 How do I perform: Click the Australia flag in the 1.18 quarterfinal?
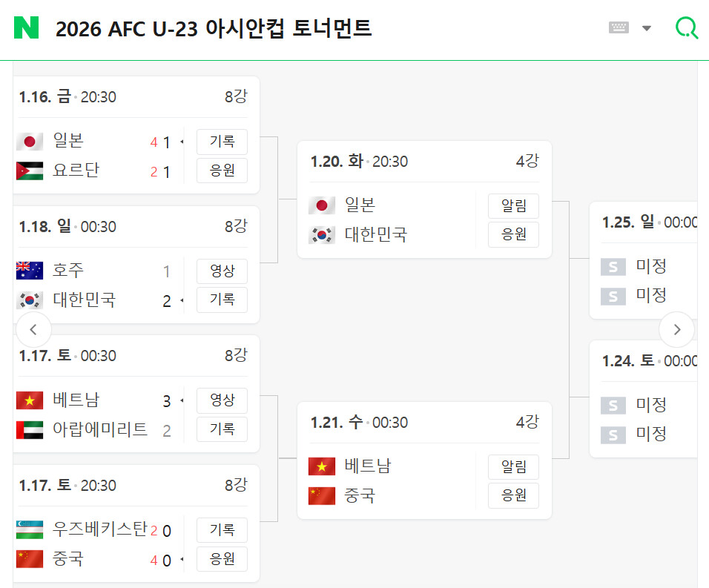pyautogui.click(x=30, y=271)
